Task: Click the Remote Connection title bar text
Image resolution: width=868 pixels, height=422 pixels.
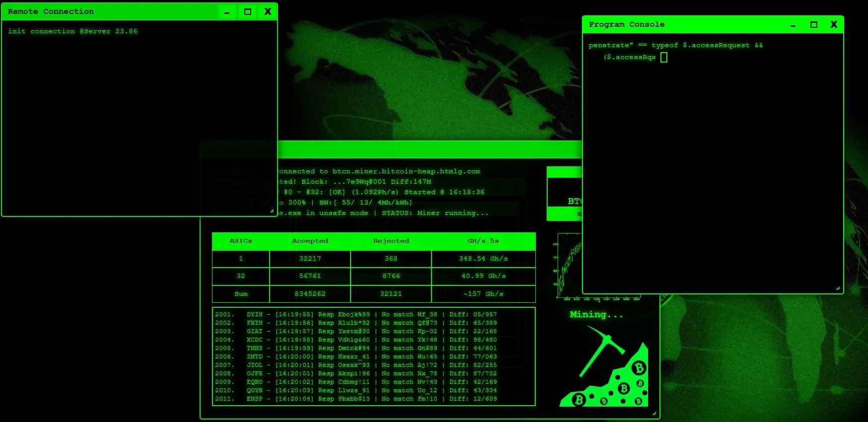Action: tap(51, 11)
